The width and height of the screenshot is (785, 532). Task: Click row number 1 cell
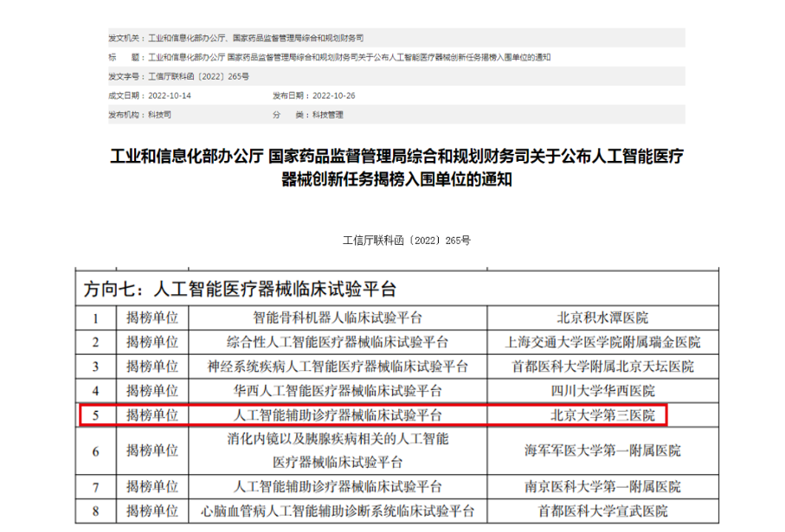coord(95,318)
